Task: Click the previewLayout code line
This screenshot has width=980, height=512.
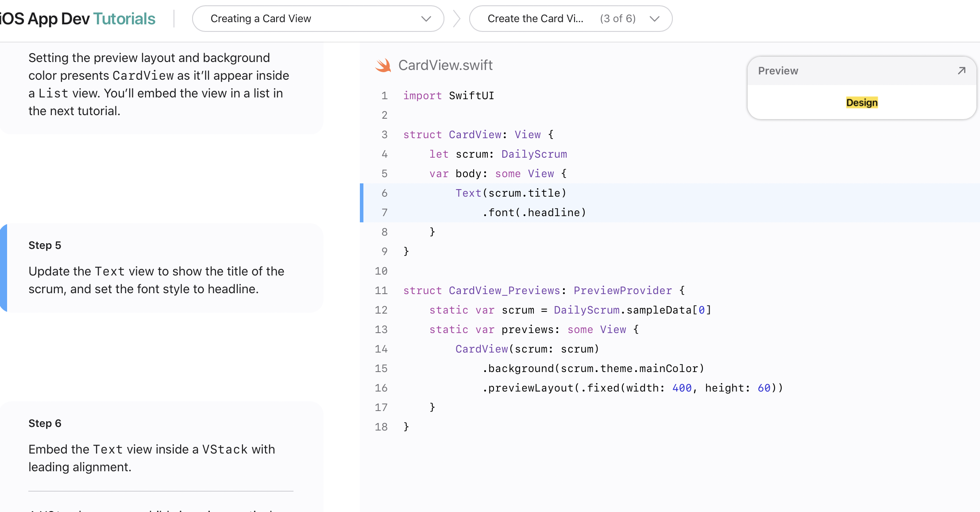Action: tap(632, 388)
